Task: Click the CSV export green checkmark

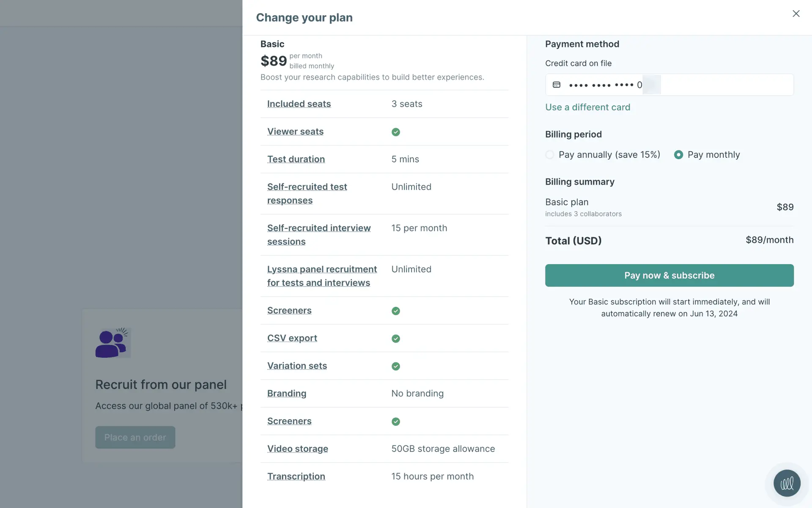Action: tap(395, 339)
